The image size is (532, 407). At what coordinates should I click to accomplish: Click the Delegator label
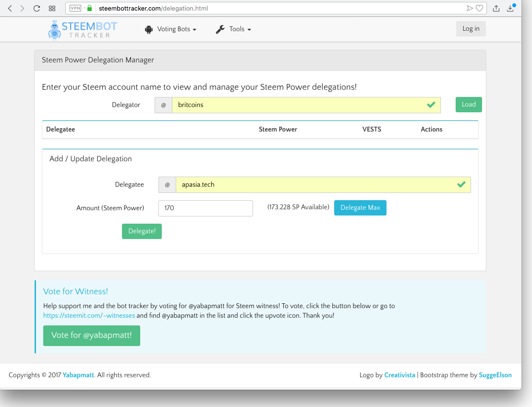pyautogui.click(x=126, y=105)
